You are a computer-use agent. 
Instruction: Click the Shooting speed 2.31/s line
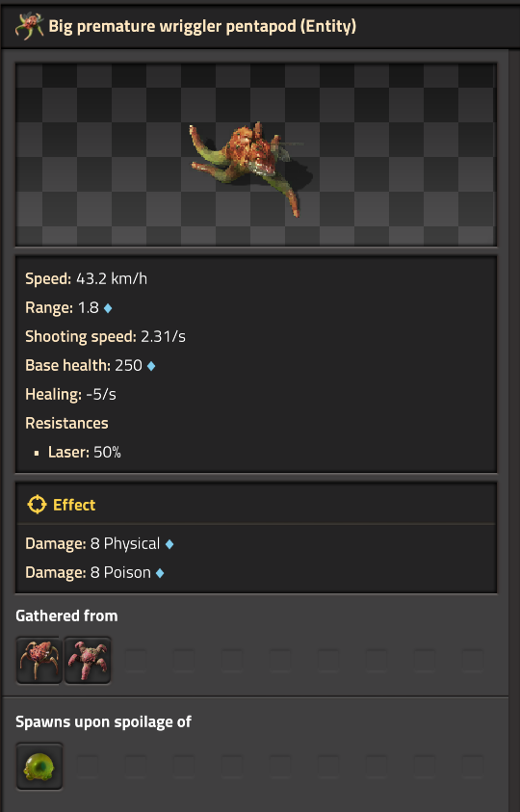(x=105, y=336)
